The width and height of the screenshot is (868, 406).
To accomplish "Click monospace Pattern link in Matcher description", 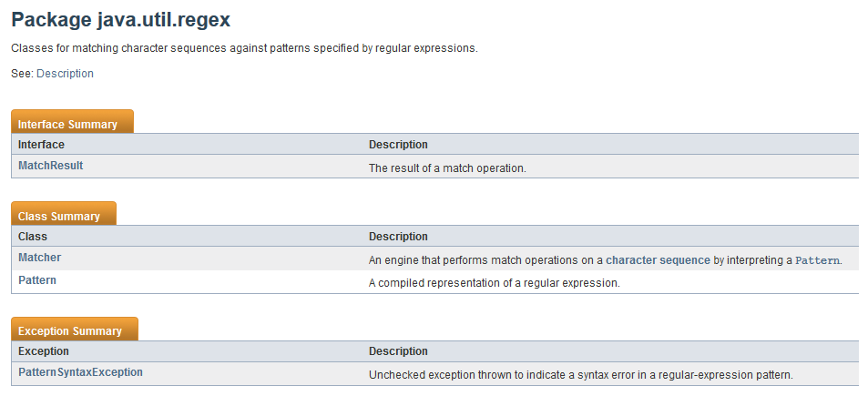I will pos(817,260).
